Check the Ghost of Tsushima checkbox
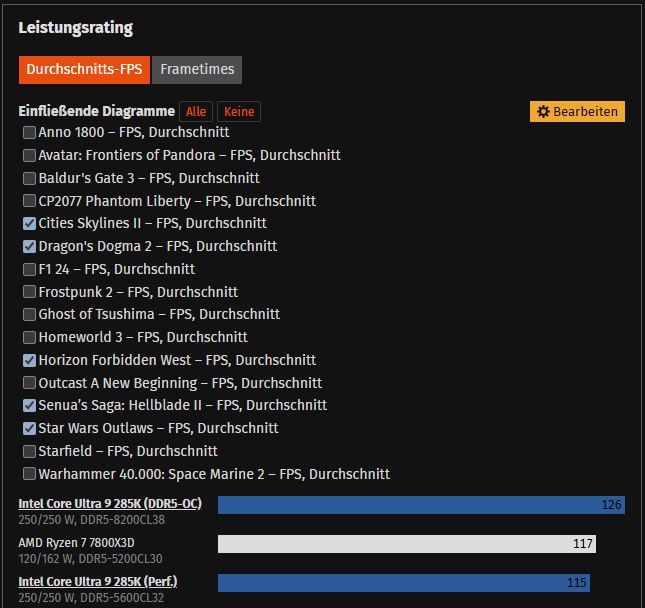Image resolution: width=645 pixels, height=608 pixels. 29,314
